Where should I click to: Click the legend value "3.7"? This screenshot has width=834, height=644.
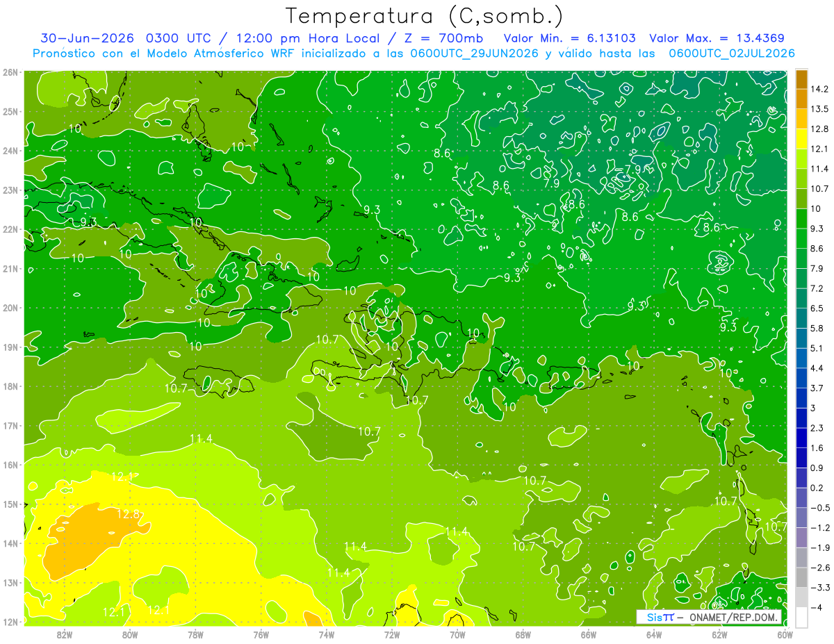(818, 388)
